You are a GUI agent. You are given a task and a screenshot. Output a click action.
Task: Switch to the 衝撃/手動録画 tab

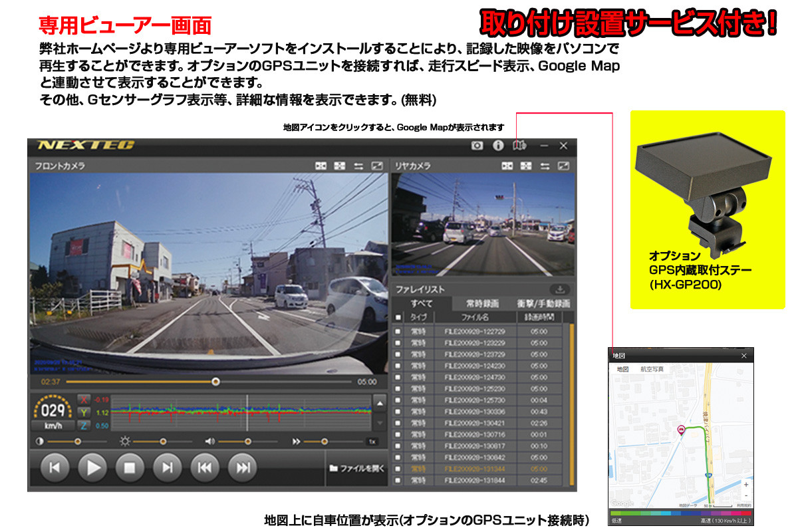pos(543,303)
